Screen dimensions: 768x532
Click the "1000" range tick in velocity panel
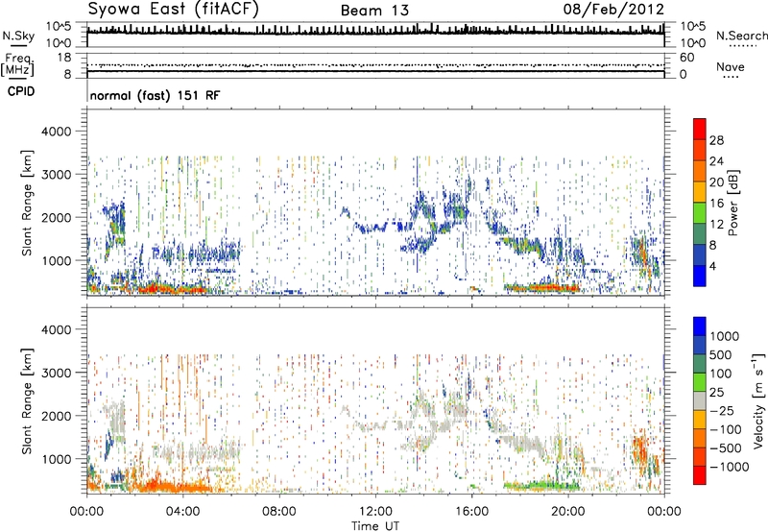click(56, 459)
